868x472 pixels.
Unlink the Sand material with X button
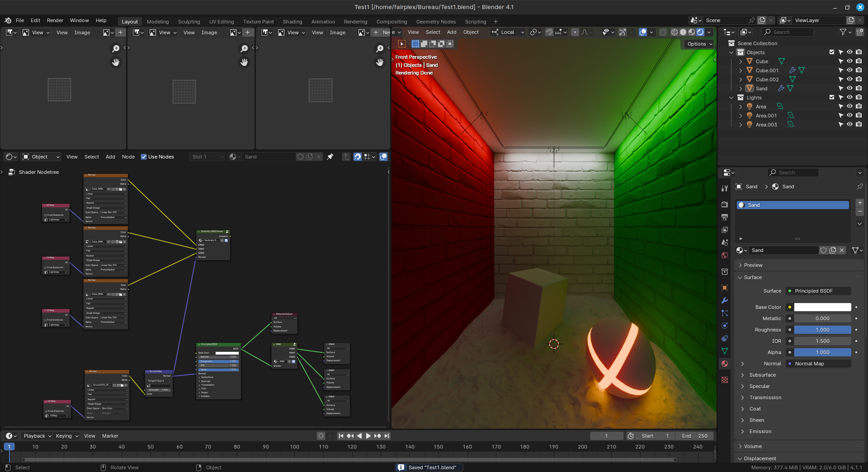(842, 250)
